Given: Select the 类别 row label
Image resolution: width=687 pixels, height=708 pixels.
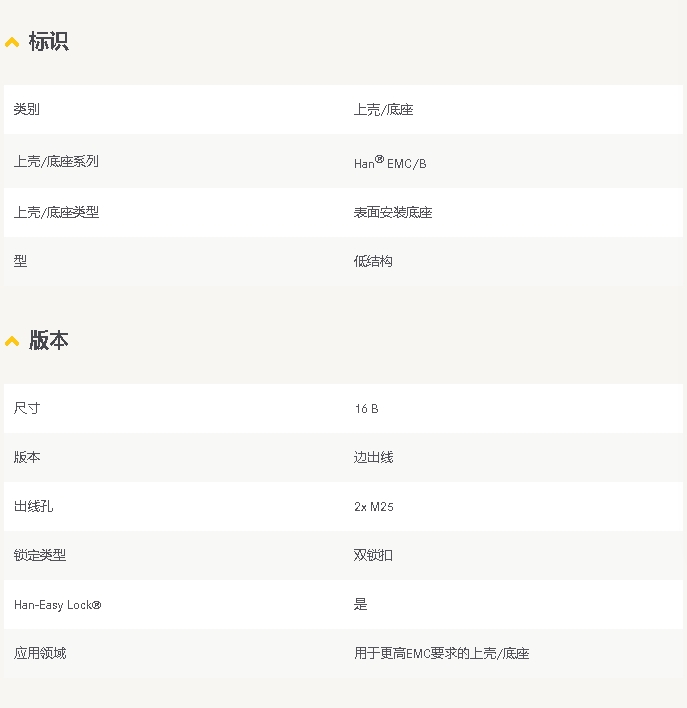Looking at the screenshot, I should point(27,109).
